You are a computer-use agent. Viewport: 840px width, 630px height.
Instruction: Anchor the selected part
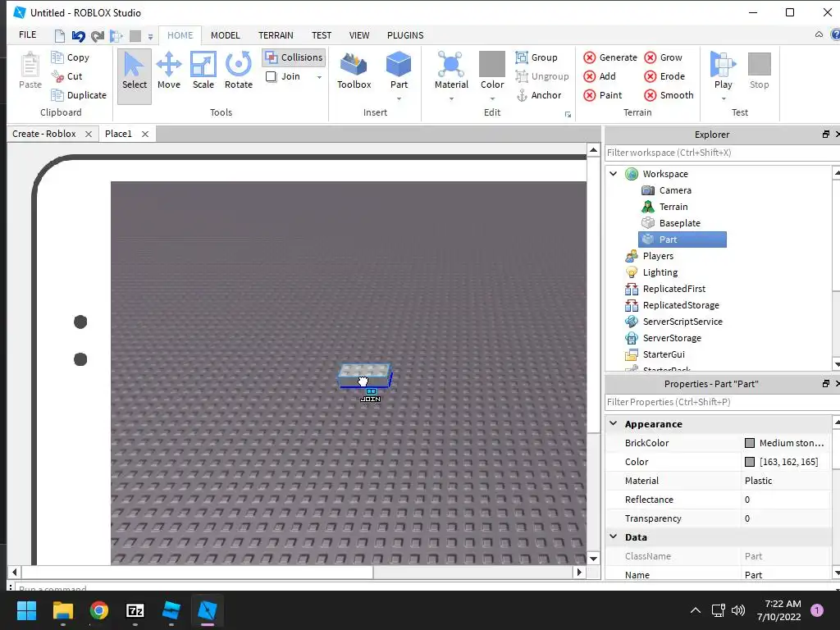point(538,95)
